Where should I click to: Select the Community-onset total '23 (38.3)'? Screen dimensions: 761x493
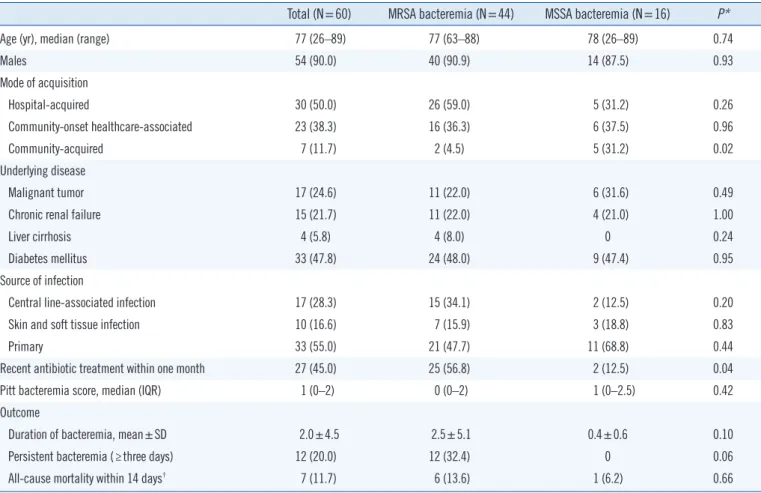(315, 127)
